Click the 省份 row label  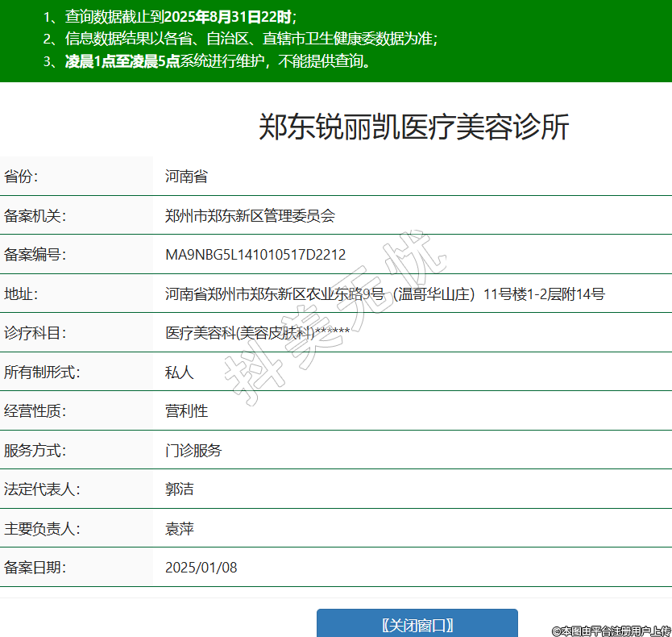21,177
